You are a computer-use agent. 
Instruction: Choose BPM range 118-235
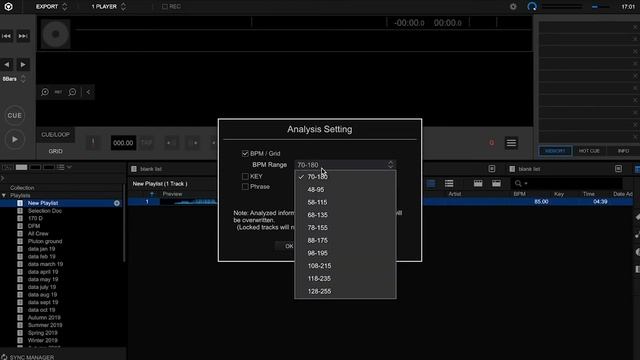(345, 278)
